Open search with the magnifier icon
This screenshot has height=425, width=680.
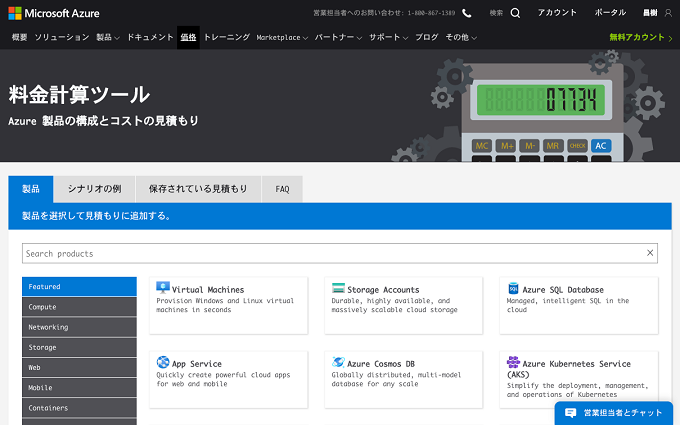coord(515,13)
